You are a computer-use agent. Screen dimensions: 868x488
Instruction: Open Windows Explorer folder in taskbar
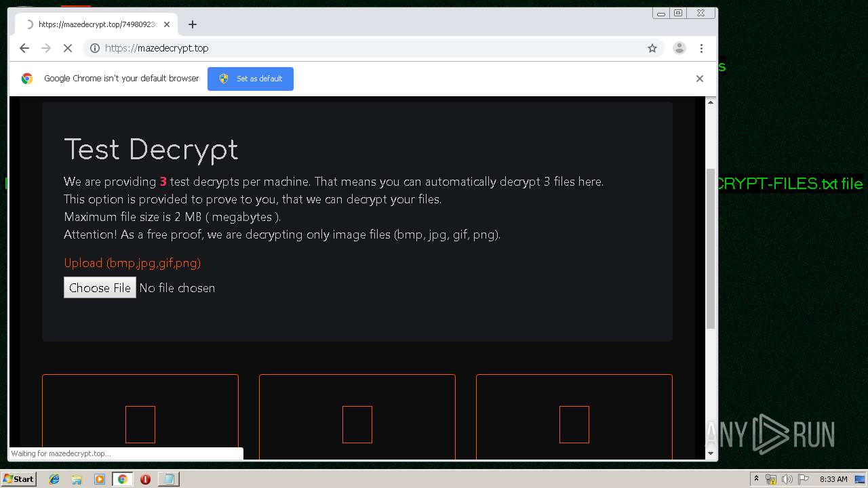tap(77, 479)
